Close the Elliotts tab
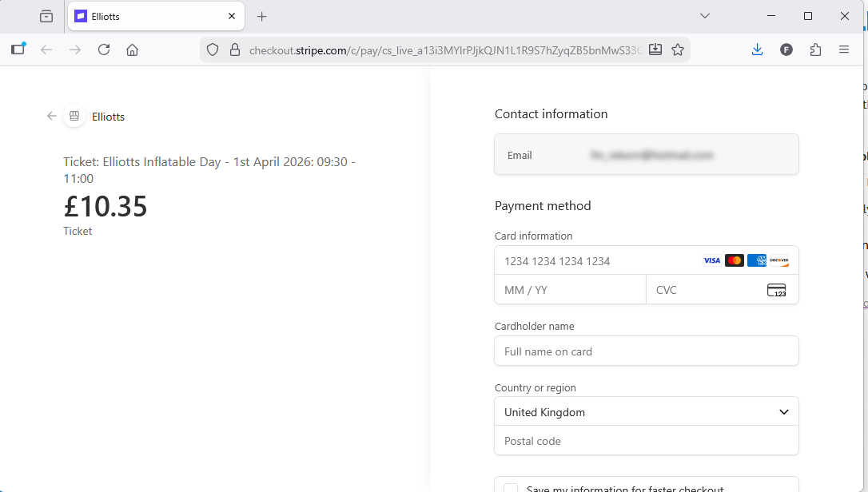This screenshot has width=868, height=492. click(x=232, y=16)
